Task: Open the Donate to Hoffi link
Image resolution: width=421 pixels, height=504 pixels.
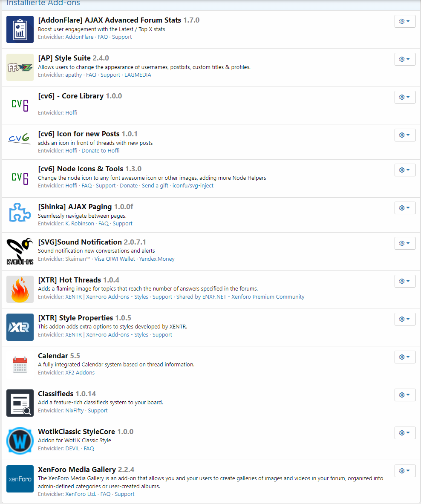Action: click(100, 151)
